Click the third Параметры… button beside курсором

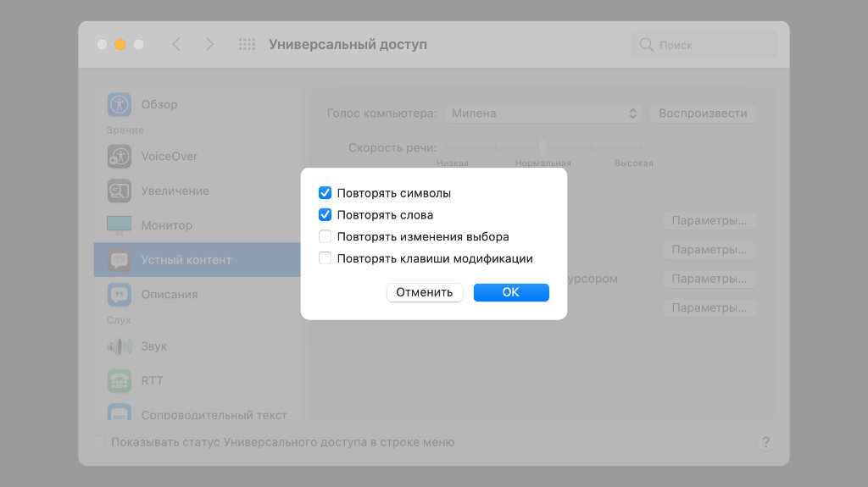[x=709, y=279]
